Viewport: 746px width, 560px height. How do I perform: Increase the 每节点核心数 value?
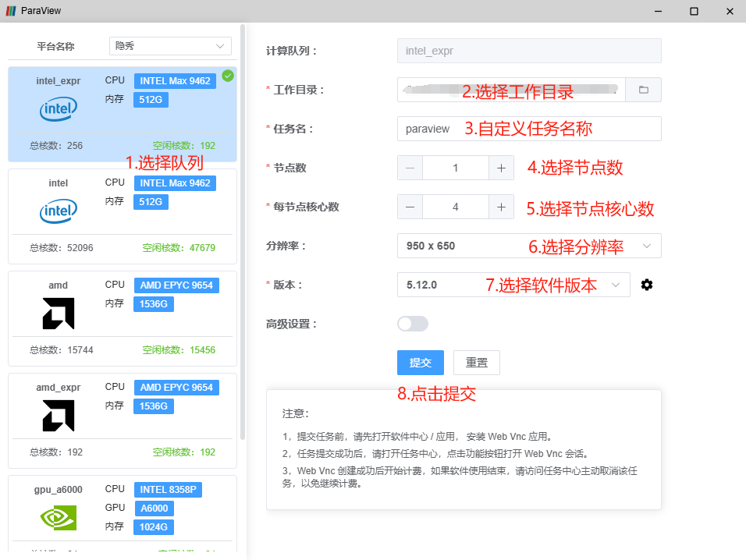click(501, 207)
